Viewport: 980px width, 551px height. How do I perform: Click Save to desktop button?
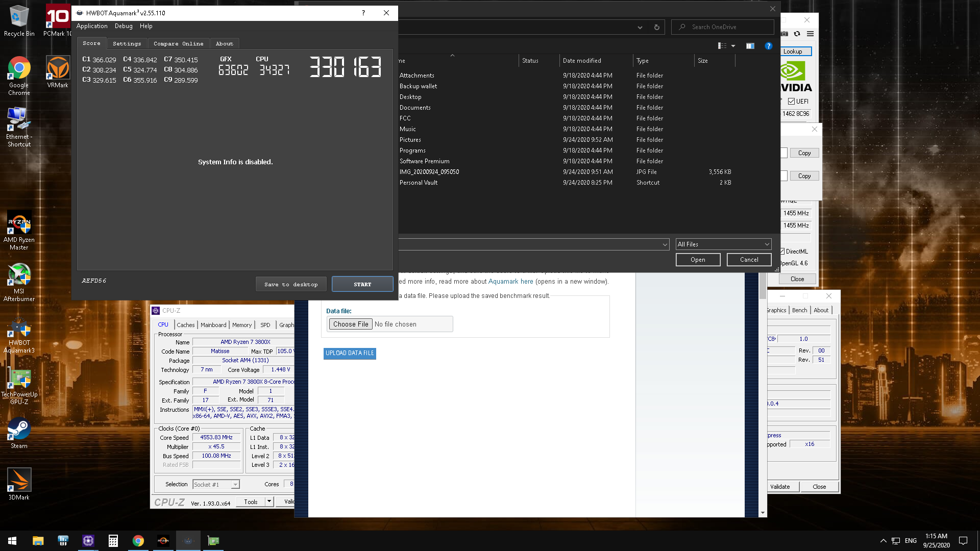291,284
